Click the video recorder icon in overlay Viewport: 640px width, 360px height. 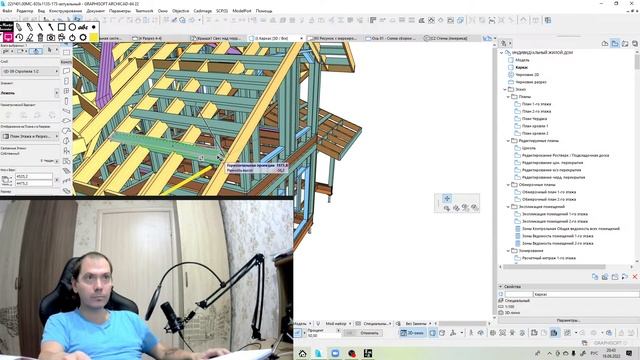[61, 37]
